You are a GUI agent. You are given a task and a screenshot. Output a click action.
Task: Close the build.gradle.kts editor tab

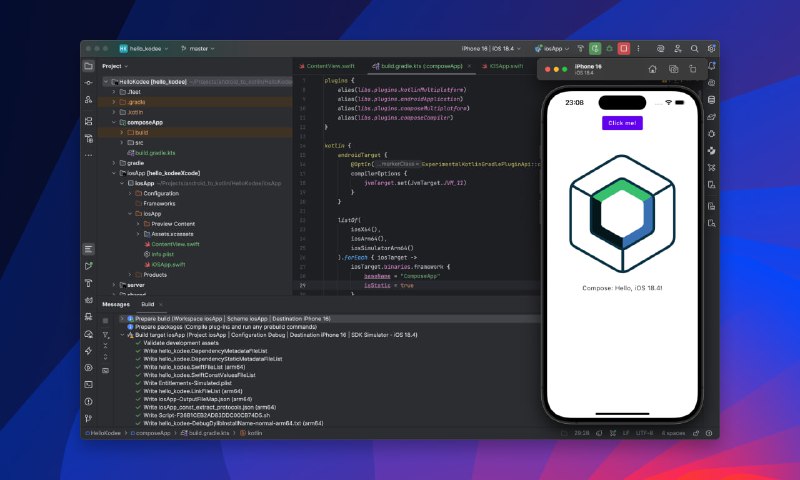[x=469, y=66]
